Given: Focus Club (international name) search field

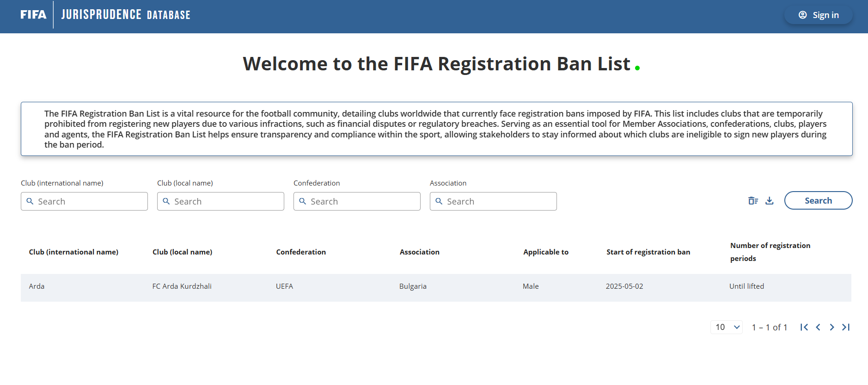Looking at the screenshot, I should coord(84,201).
